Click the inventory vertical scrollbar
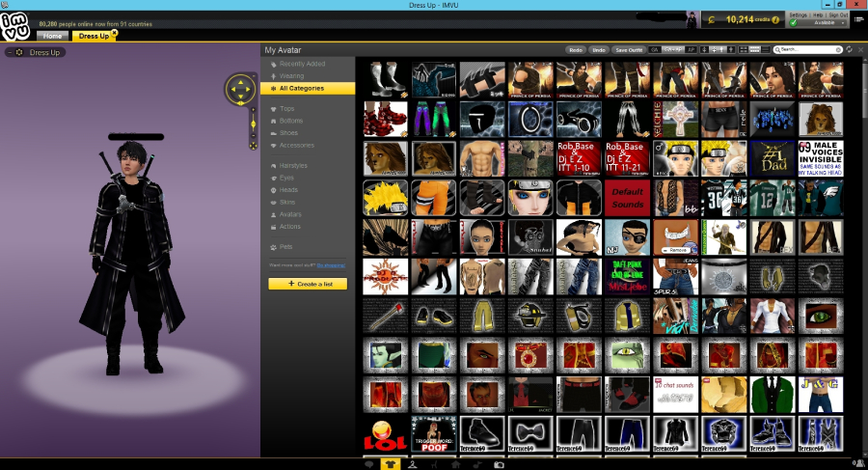The height and width of the screenshot is (470, 868). tap(863, 89)
